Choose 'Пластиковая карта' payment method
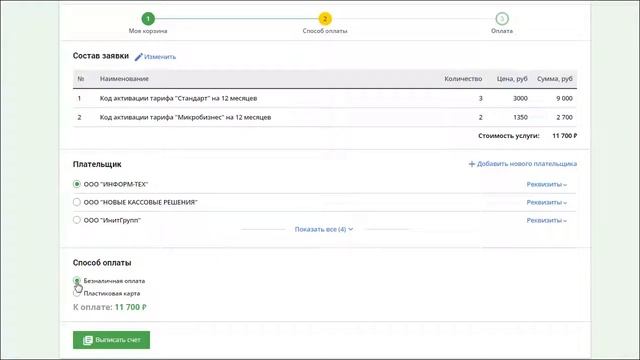The width and height of the screenshot is (640, 360). pos(77,293)
